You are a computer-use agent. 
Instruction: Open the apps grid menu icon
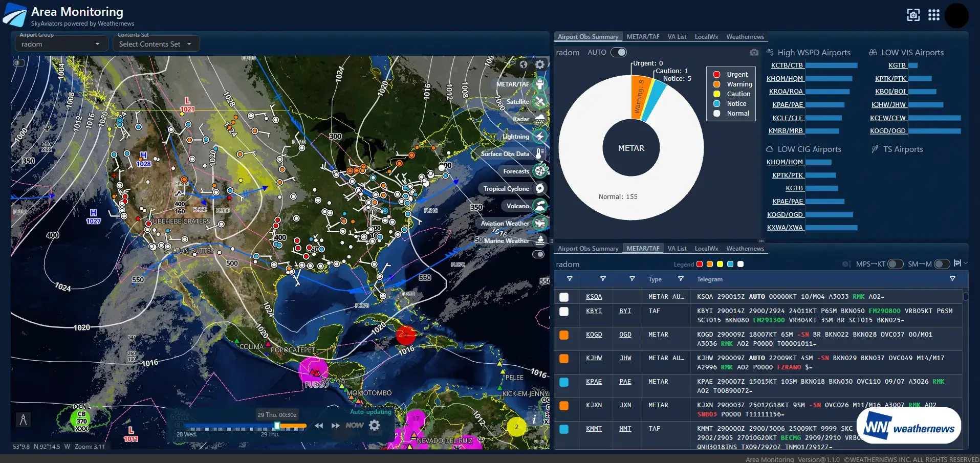[x=933, y=15]
